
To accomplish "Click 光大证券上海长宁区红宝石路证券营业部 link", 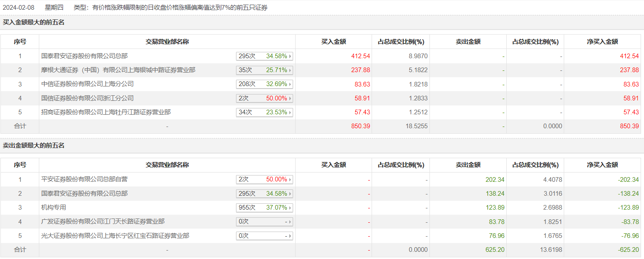I will 115,236.
